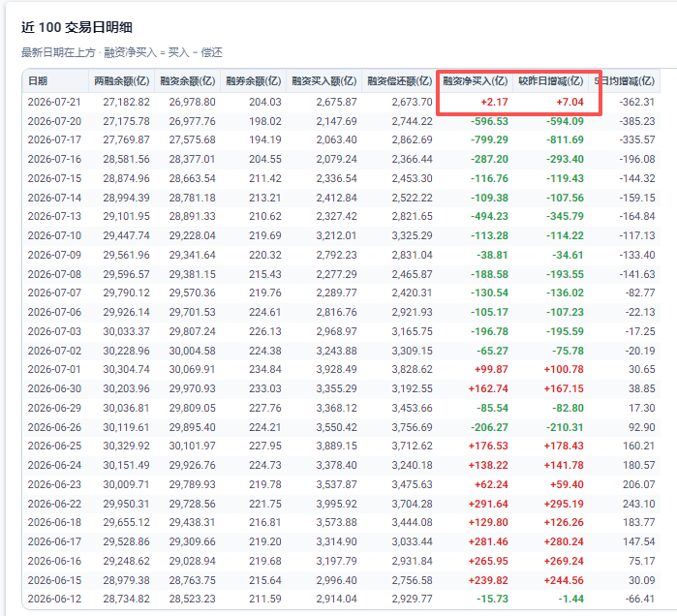
Task: Click net buy value -38.81
Action: click(492, 255)
